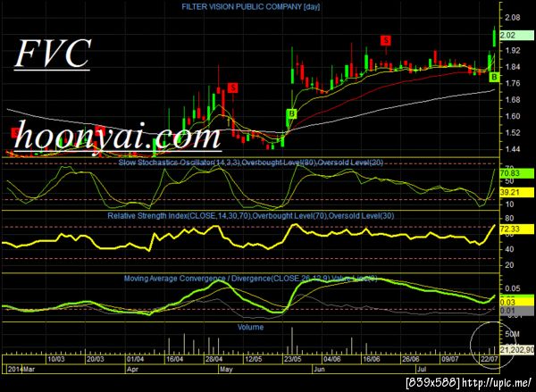
Task: Click the 1.76 price axis label
Action: point(513,83)
